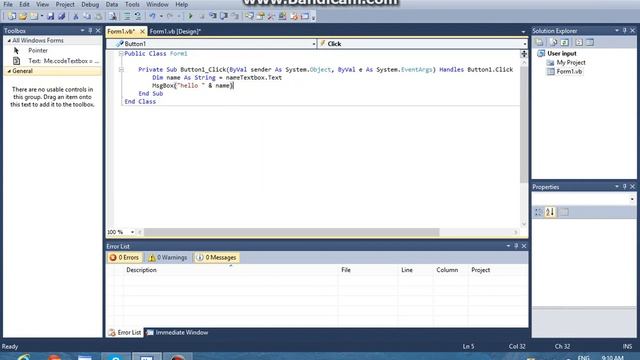This screenshot has width=640, height=360.
Task: Show categorized view in Properties panel
Action: point(538,212)
